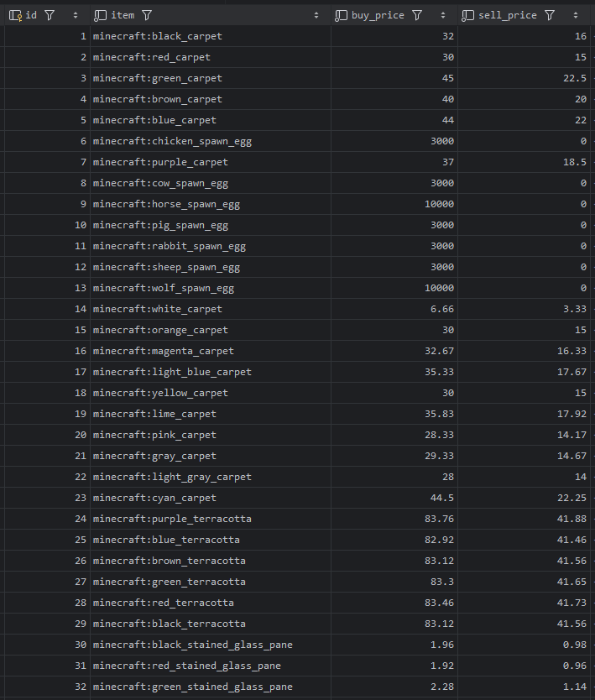The image size is (595, 700).
Task: Select cell minecraft:lime_carpet
Action: coord(211,414)
